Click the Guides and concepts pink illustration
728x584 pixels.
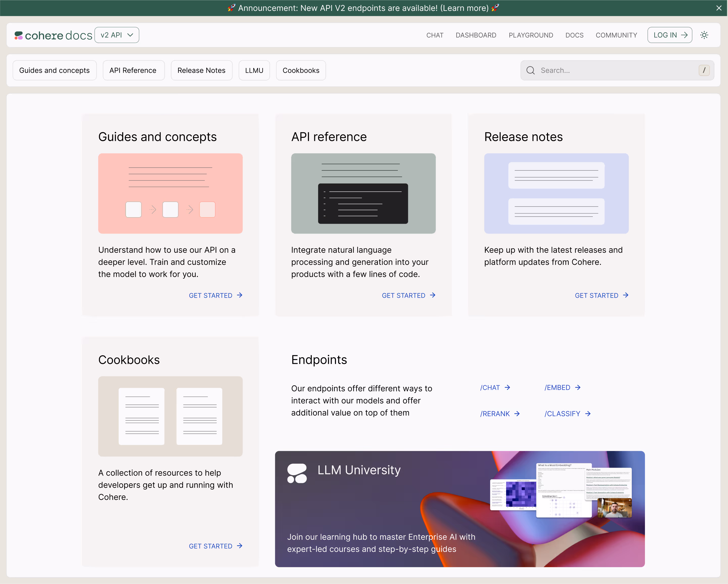(x=170, y=194)
